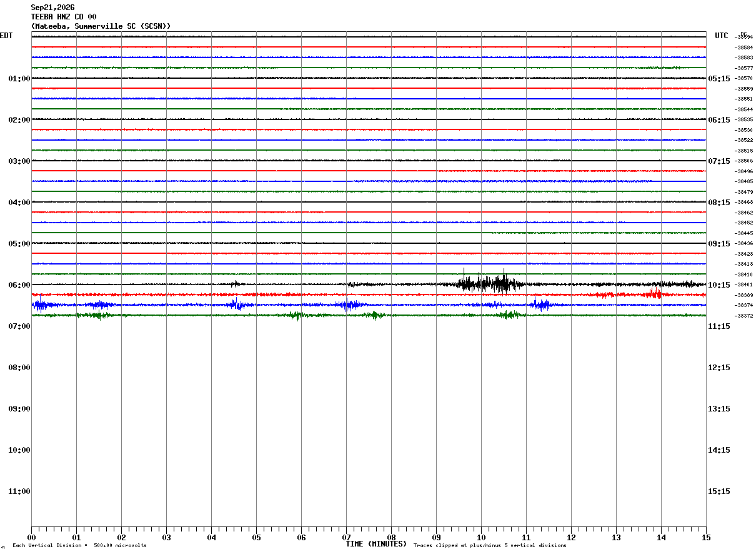Select the 15:15 UTC hour label
756x554 pixels.
719,491
